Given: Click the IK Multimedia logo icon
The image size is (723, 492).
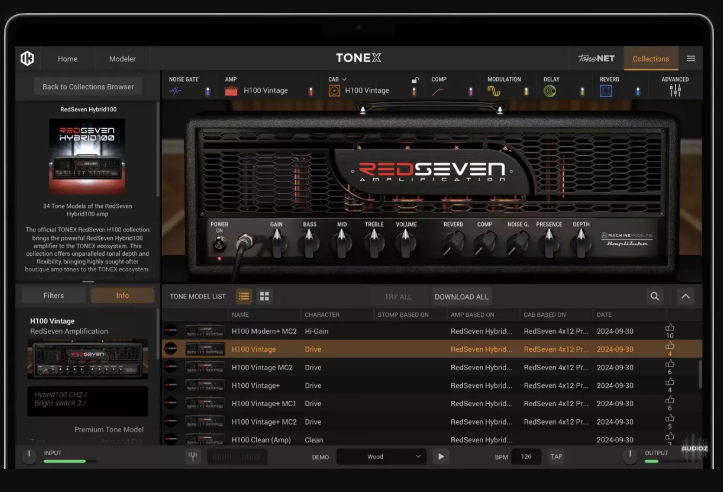Looking at the screenshot, I should [x=27, y=58].
